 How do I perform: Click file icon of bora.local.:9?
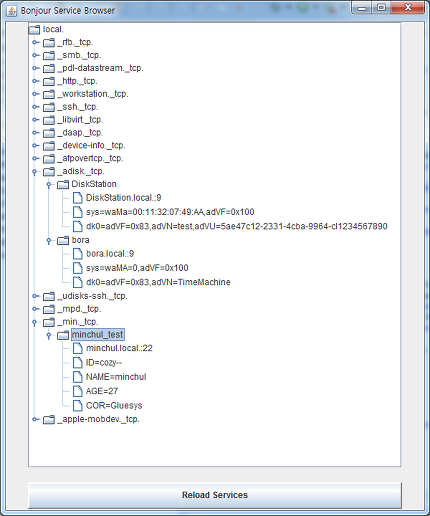tap(77, 254)
